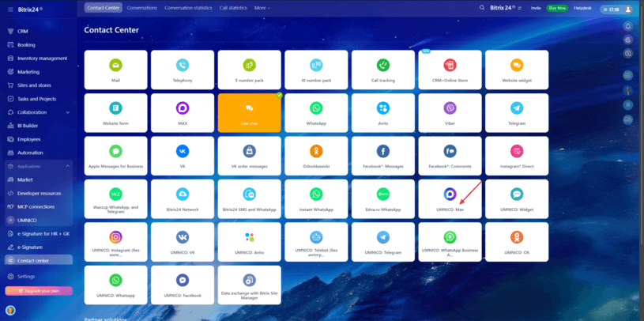This screenshot has width=644, height=321.
Task: Click the green Buy Now button
Action: pos(557,7)
